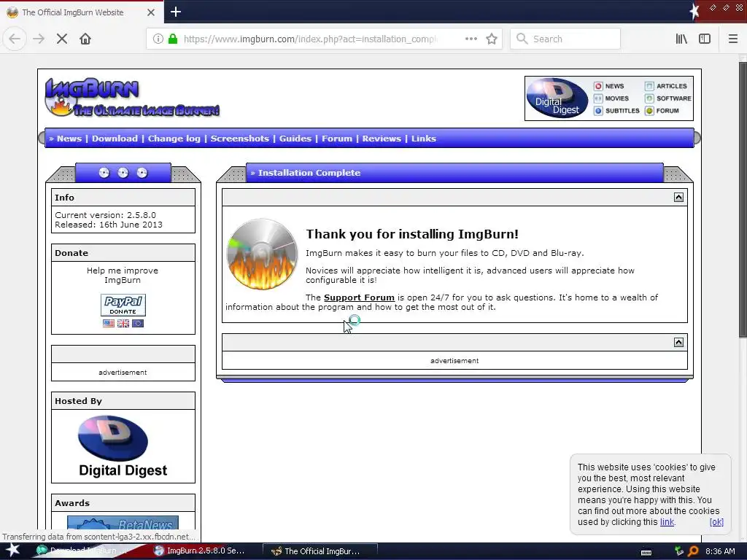This screenshot has height=560, width=747.
Task: Click the BetaNews award badge
Action: tap(123, 523)
